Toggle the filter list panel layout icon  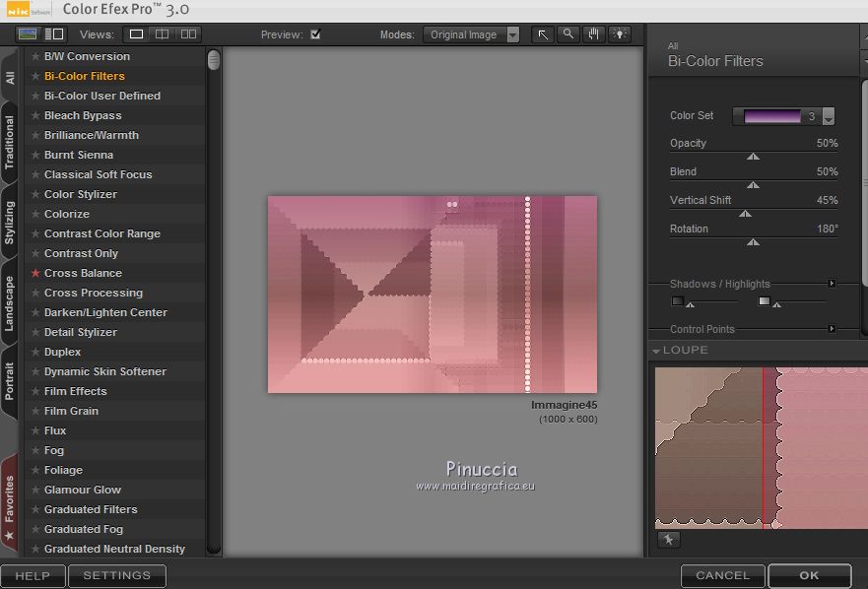click(54, 34)
